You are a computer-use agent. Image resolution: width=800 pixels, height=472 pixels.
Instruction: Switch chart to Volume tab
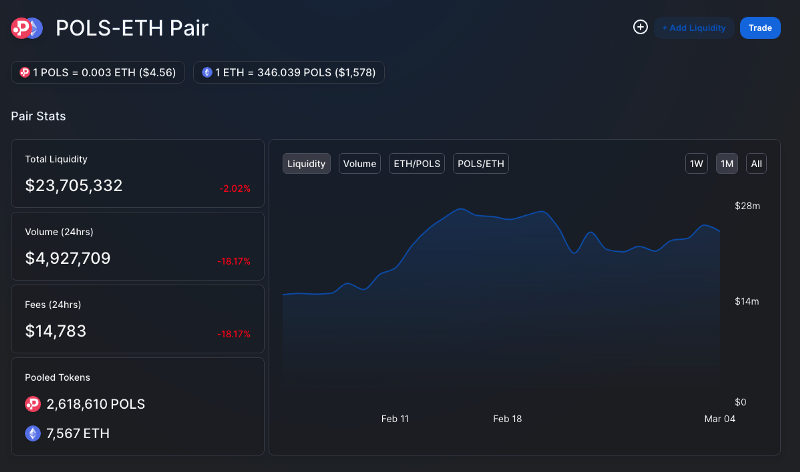click(360, 164)
